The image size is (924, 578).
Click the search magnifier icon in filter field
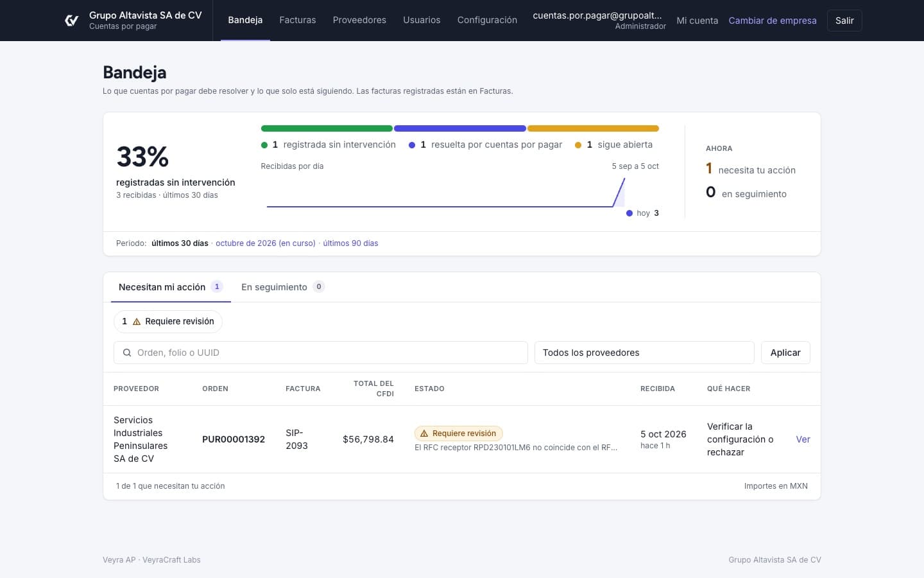[127, 353]
